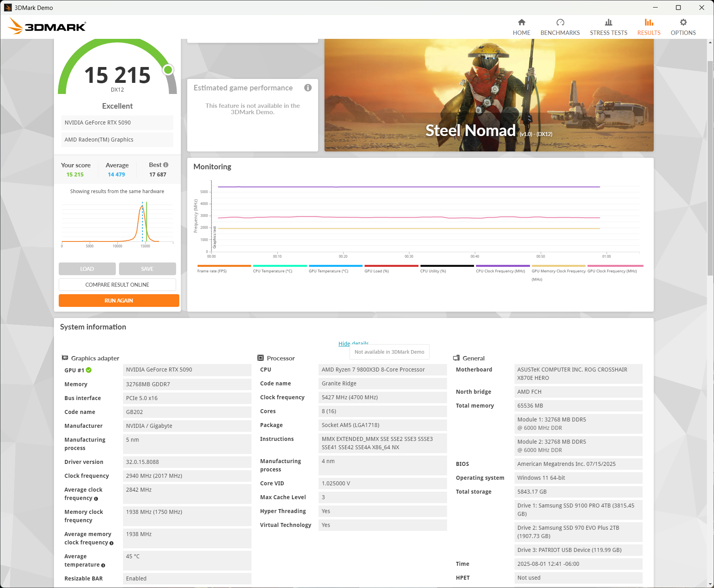Toggle Frame rate (FPS) legend series
This screenshot has height=588, width=714.
[x=212, y=271]
